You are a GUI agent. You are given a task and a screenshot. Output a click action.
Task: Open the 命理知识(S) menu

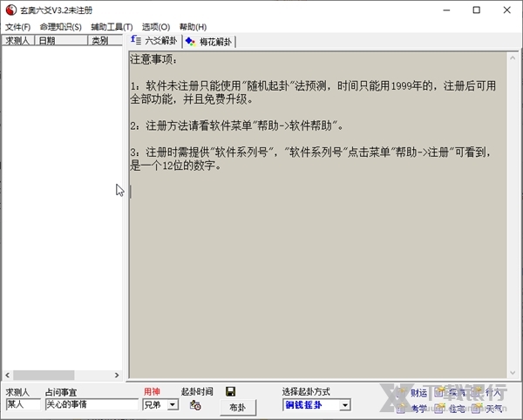(x=60, y=27)
